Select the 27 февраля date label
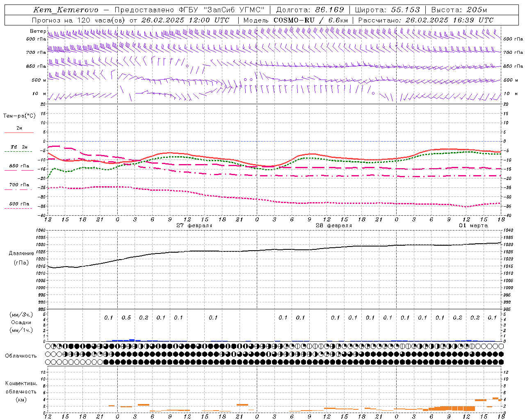 [194, 226]
